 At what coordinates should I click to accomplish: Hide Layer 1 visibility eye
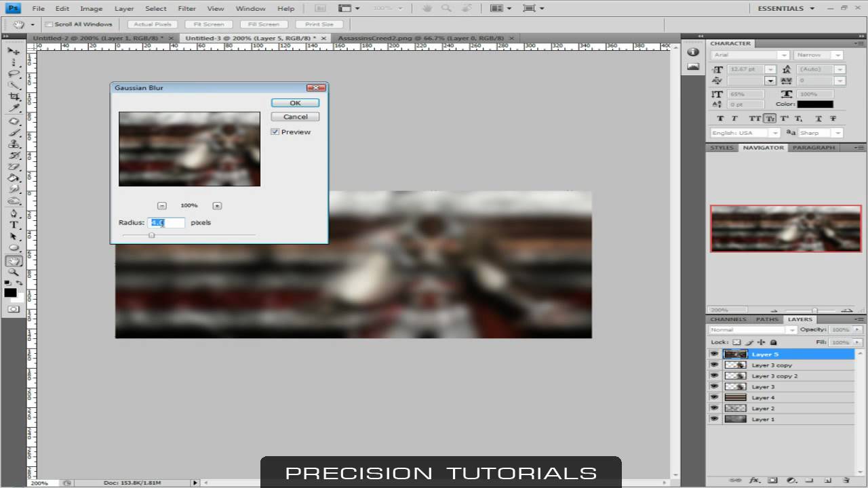(x=714, y=419)
